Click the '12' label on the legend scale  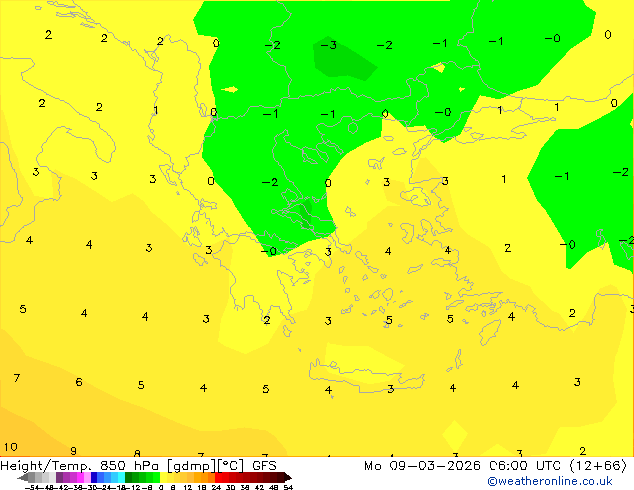188,487
